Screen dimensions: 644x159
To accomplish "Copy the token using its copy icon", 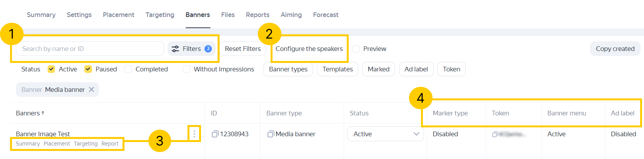I will tap(495, 134).
